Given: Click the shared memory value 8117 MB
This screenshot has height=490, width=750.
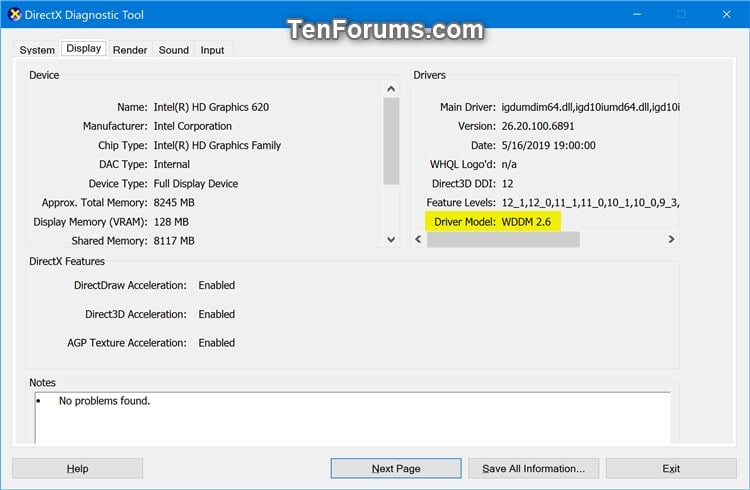Looking at the screenshot, I should 174,241.
